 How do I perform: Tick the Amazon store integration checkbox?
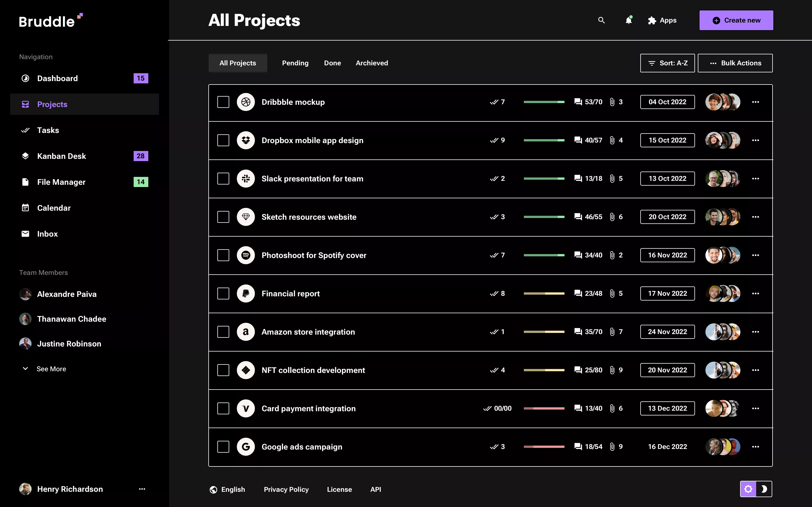(x=224, y=332)
